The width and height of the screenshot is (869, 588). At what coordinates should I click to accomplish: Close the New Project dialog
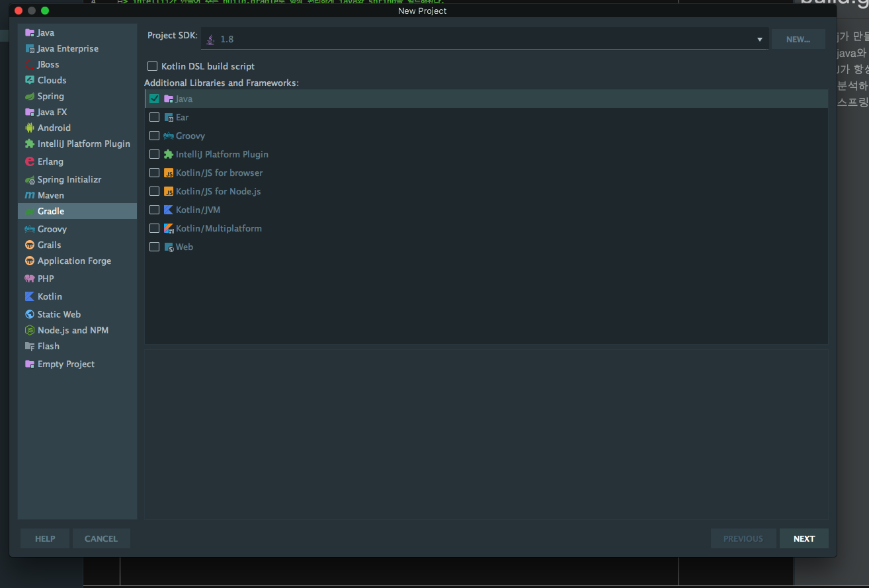pyautogui.click(x=18, y=11)
